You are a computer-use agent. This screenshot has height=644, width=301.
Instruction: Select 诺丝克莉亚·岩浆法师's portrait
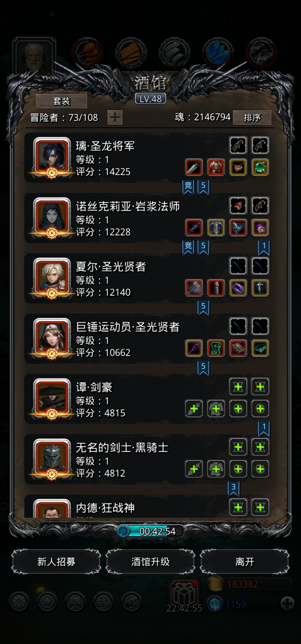point(52,217)
